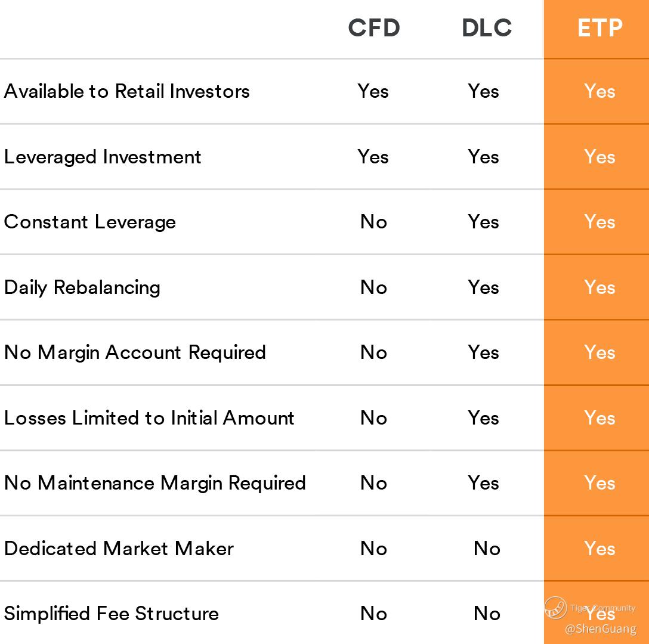The height and width of the screenshot is (644, 649).
Task: Click ETP's Yes value for Daily Rebalancing
Action: [x=599, y=287]
